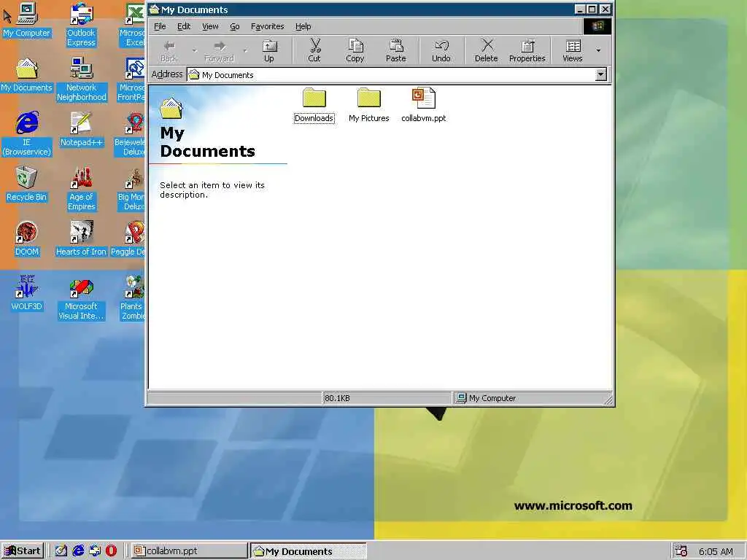Open the Address bar dropdown

tap(601, 74)
